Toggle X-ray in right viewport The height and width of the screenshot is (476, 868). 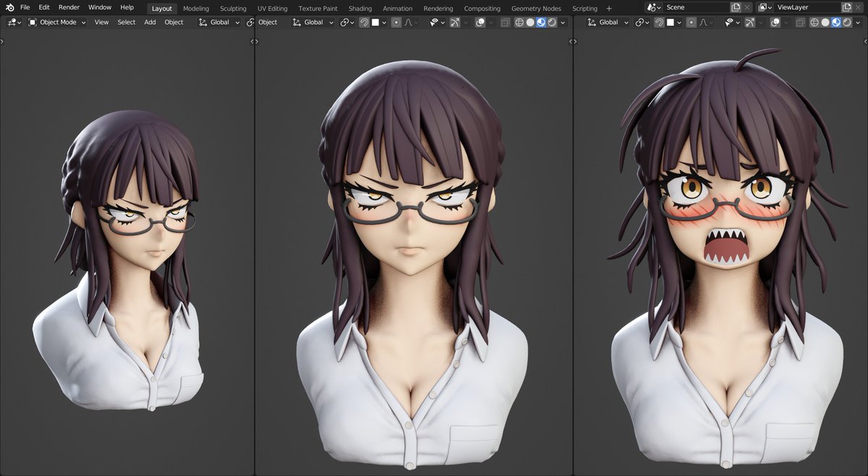[799, 22]
